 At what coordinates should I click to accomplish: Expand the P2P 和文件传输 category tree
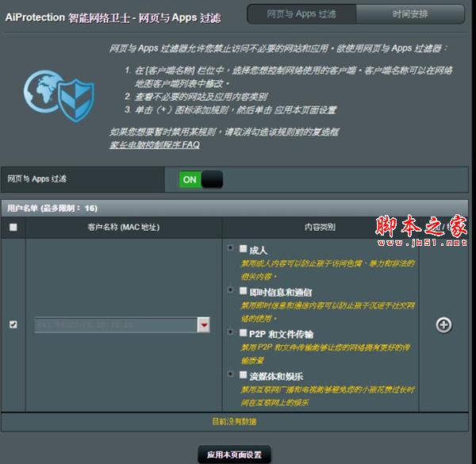click(230, 332)
